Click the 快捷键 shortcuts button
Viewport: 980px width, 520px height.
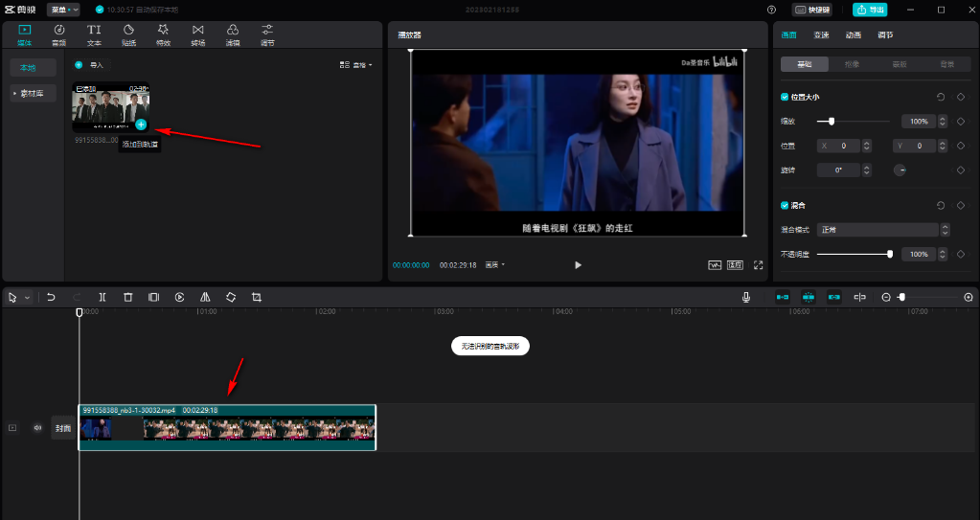tap(811, 10)
